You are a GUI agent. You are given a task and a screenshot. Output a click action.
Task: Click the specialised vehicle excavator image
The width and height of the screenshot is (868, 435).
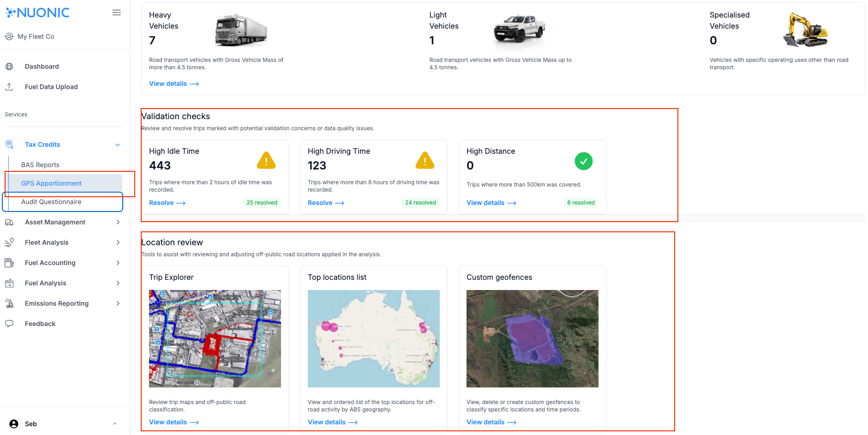point(805,30)
